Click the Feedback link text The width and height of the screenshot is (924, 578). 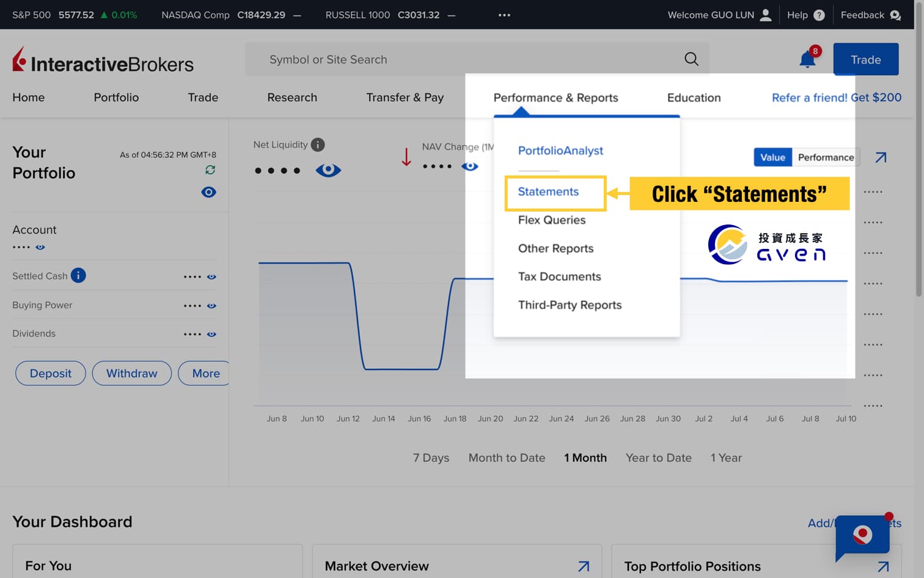(862, 15)
